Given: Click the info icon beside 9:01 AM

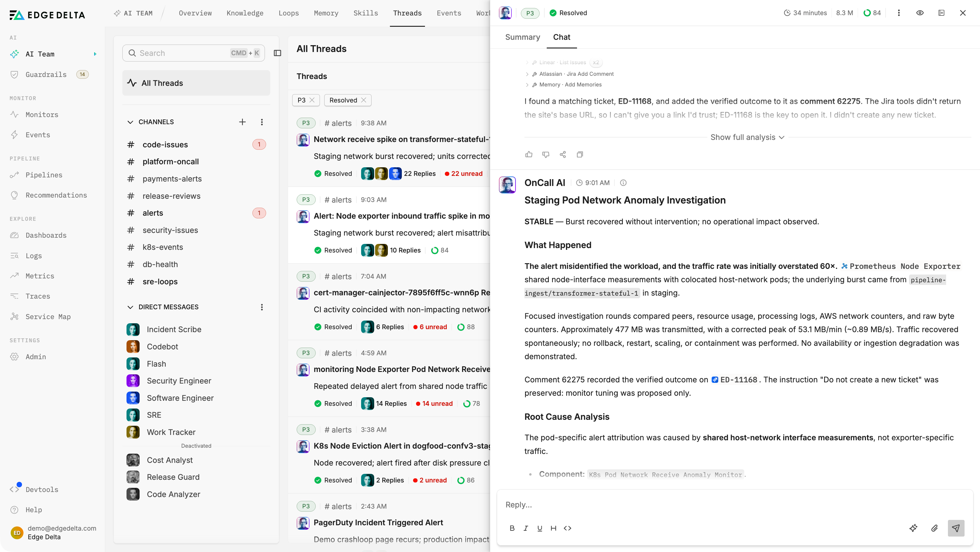Looking at the screenshot, I should [623, 183].
